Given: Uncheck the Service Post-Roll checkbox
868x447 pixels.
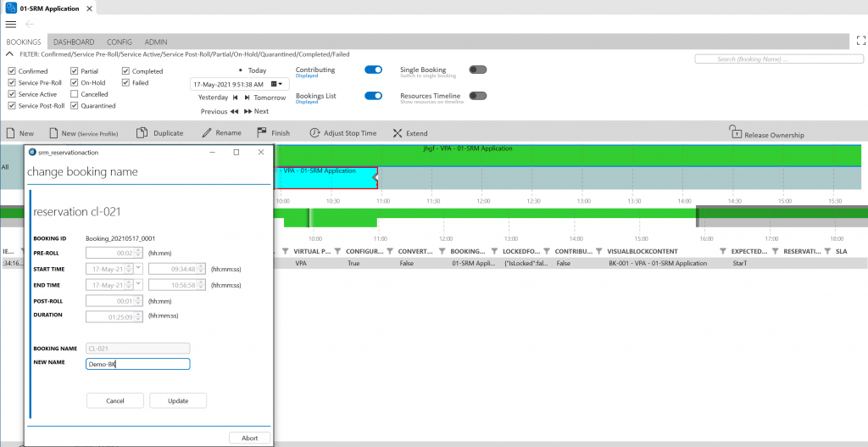Looking at the screenshot, I should pos(12,106).
